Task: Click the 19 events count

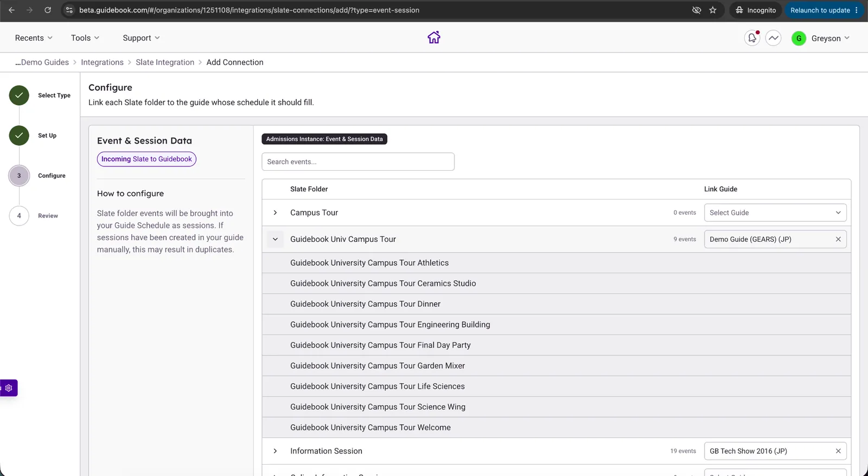Action: 683,451
